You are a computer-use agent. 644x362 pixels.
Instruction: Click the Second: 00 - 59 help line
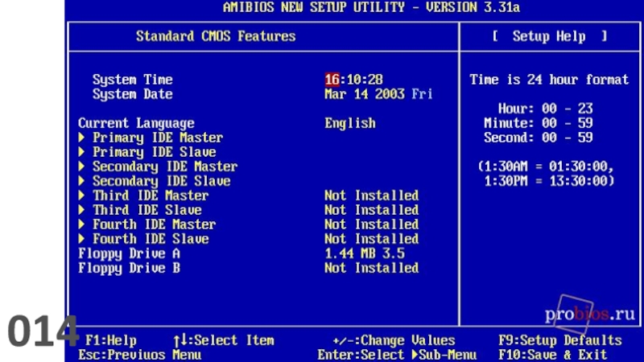pos(538,137)
